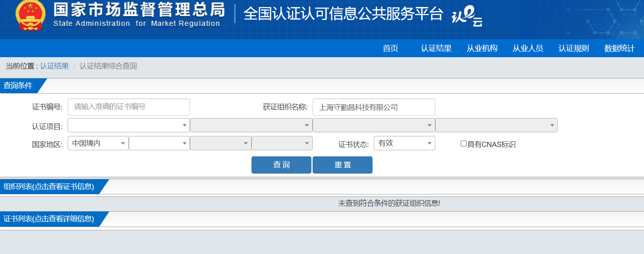Open the 证书状态 dropdown showing 有效
Screen dimensions: 644x254
pos(404,143)
